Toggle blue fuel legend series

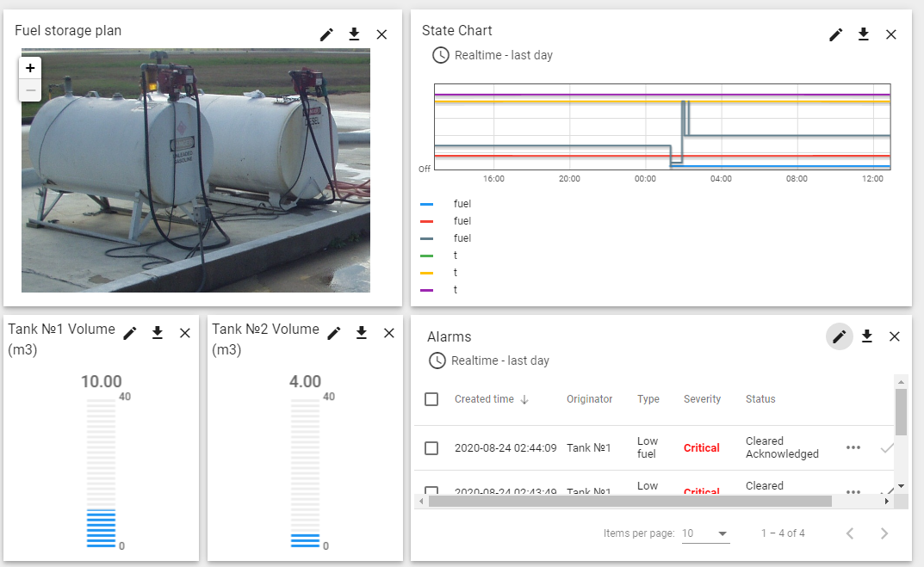point(462,204)
